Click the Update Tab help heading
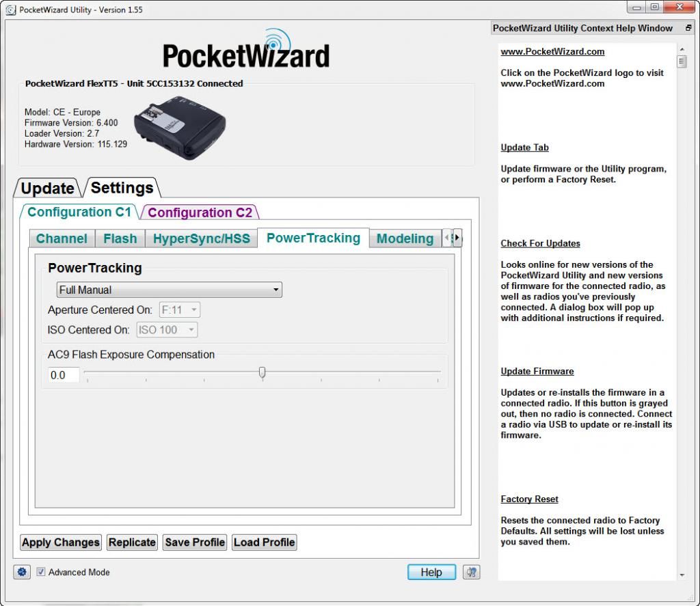 524,148
